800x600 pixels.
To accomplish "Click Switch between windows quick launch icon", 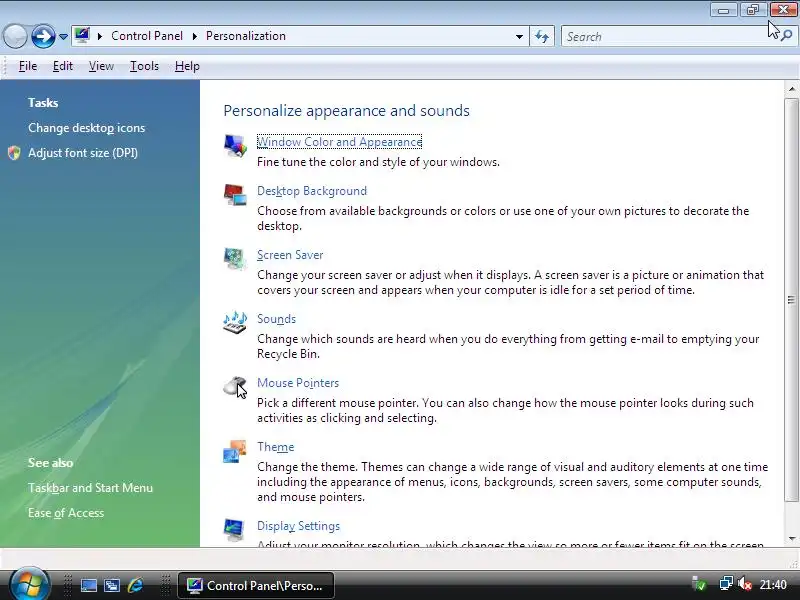I will [112, 585].
